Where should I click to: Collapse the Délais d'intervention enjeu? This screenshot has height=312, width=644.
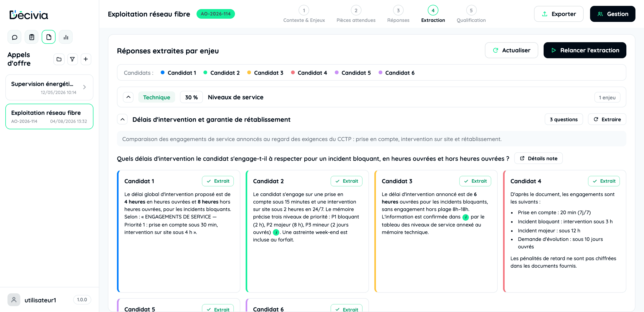click(123, 119)
